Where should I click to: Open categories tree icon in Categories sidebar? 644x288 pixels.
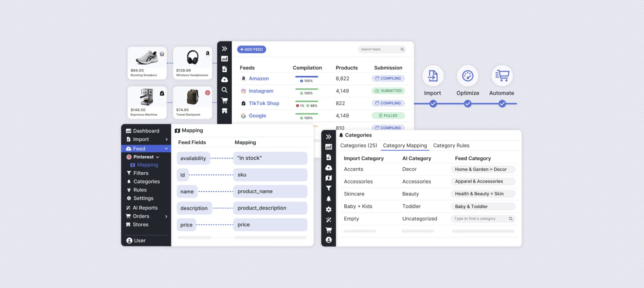coord(329,199)
